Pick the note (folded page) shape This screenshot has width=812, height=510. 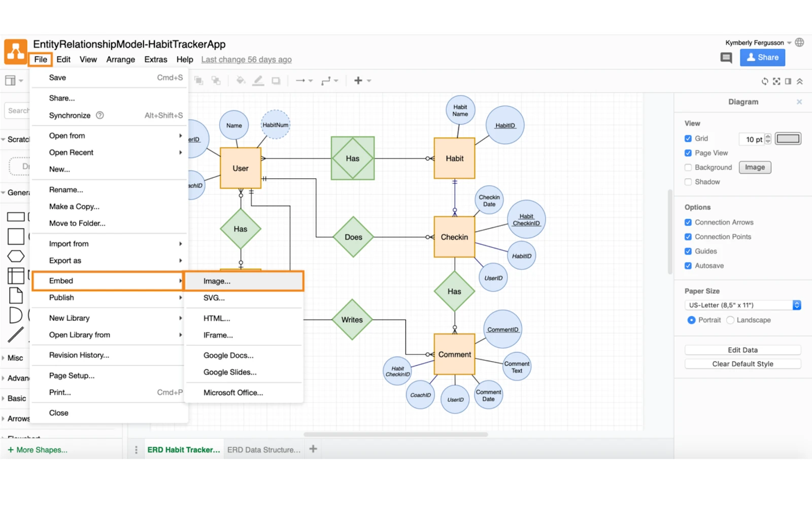(x=16, y=296)
